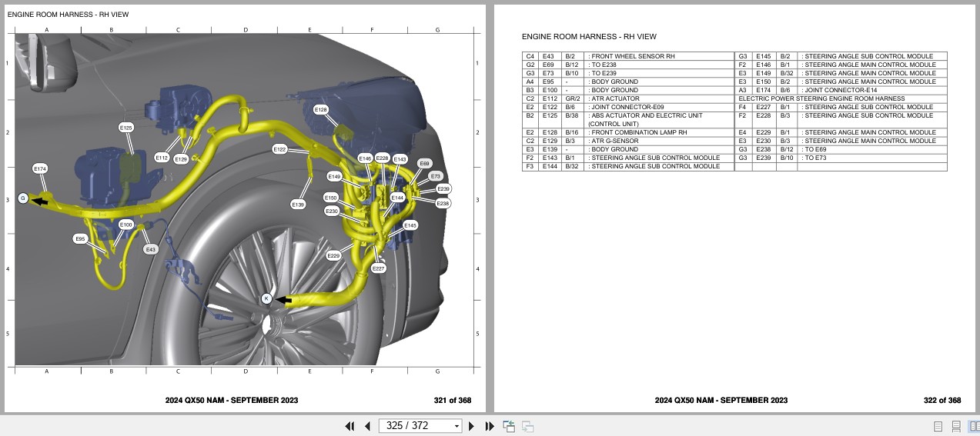
Task: Click connector label E69 in diagram
Action: pos(425,164)
